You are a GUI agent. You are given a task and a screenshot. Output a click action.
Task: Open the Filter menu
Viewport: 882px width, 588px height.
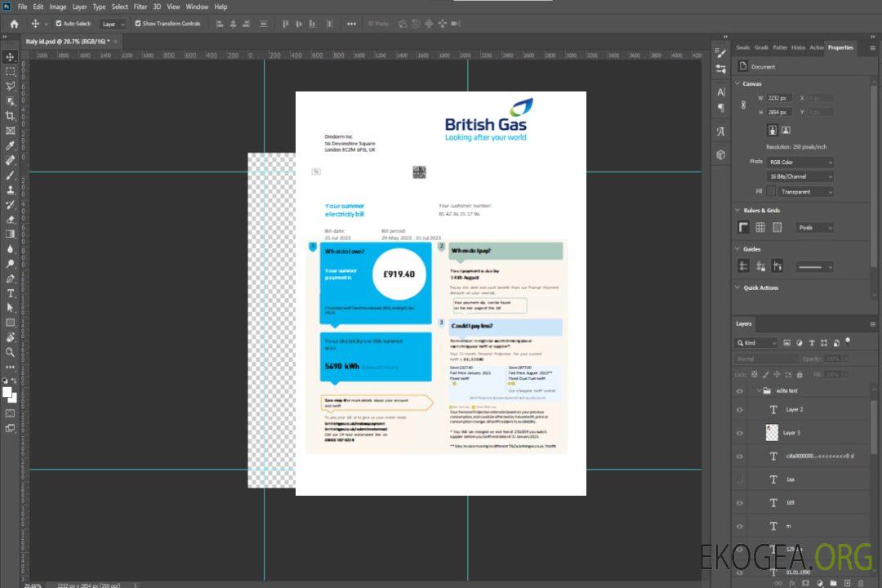(x=140, y=7)
